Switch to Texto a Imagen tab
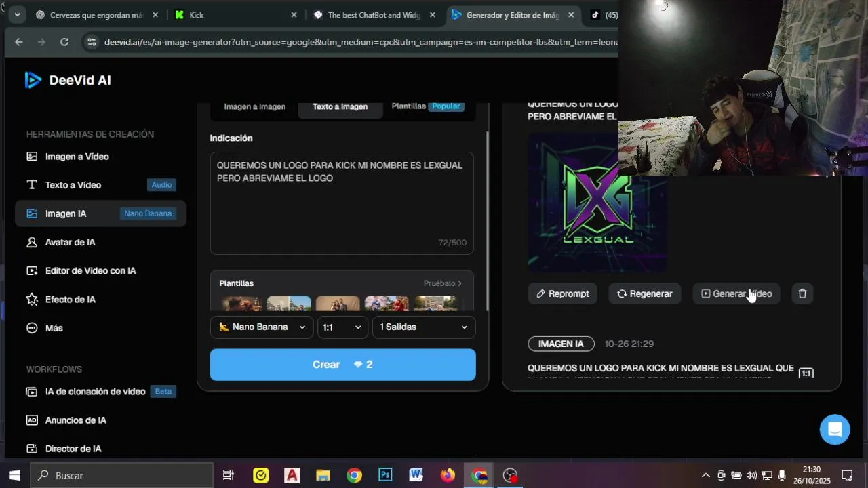This screenshot has height=488, width=868. tap(340, 107)
